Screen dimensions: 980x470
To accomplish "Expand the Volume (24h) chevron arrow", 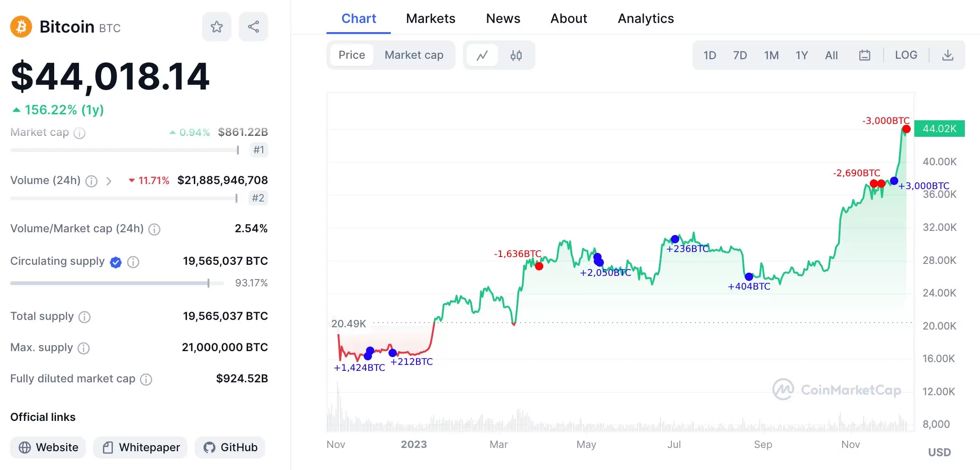I will click(109, 181).
